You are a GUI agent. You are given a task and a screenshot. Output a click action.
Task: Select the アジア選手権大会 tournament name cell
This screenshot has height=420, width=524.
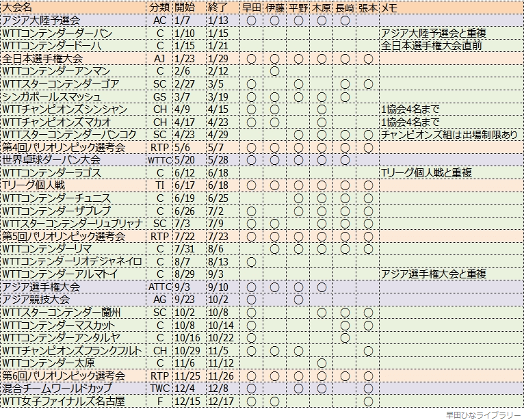(73, 287)
